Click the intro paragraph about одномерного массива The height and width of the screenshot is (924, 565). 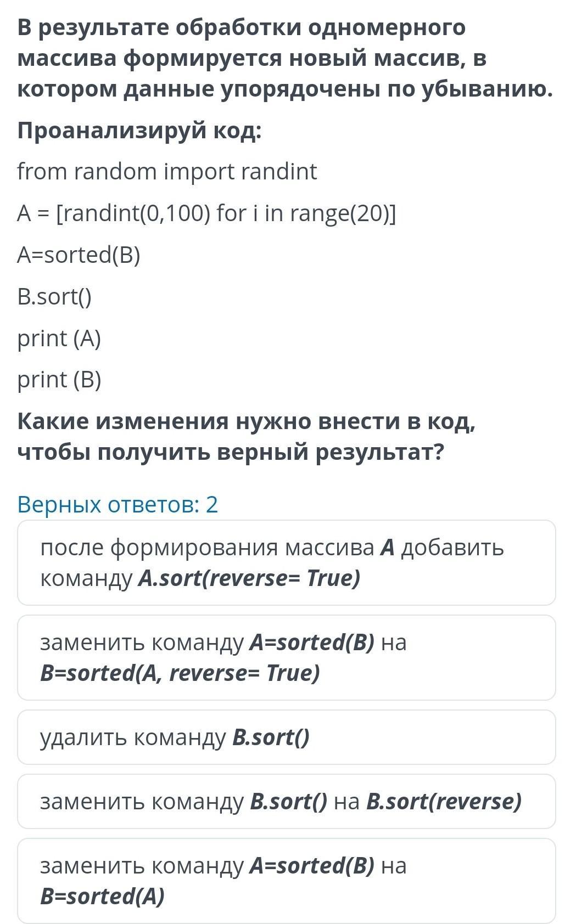pyautogui.click(x=285, y=58)
